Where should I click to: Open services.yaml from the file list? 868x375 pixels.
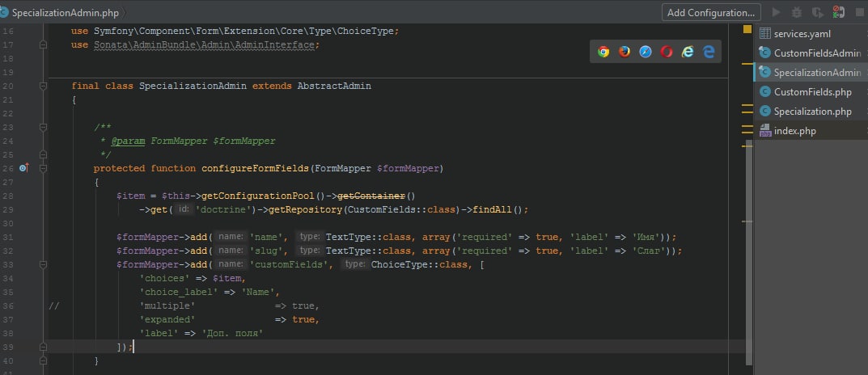(802, 34)
